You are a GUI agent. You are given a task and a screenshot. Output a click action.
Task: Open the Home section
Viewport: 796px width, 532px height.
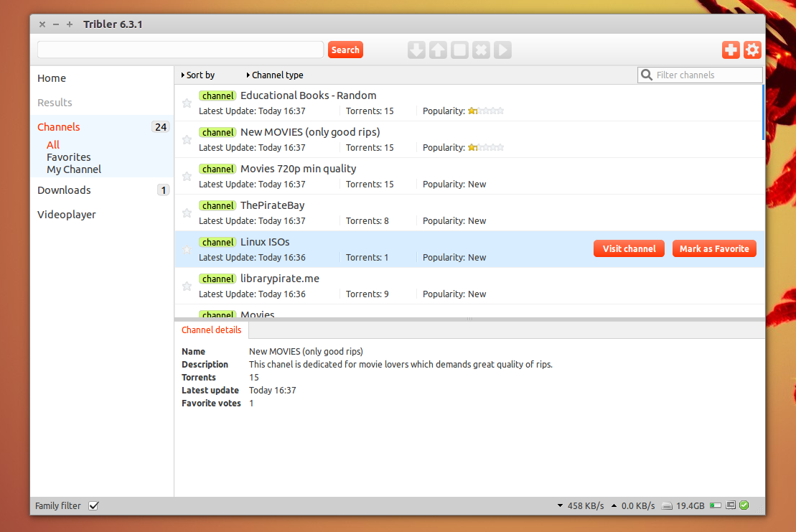[52, 78]
